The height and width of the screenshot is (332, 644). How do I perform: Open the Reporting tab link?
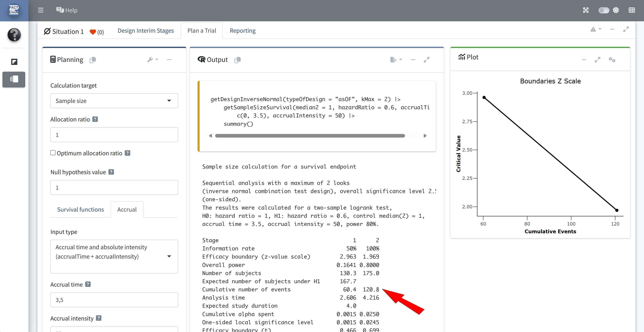point(243,30)
